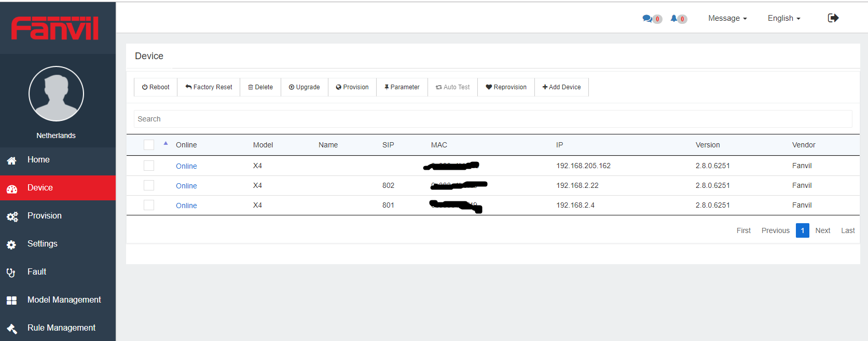Click the Reboot button
This screenshot has height=341, width=868.
(x=156, y=87)
